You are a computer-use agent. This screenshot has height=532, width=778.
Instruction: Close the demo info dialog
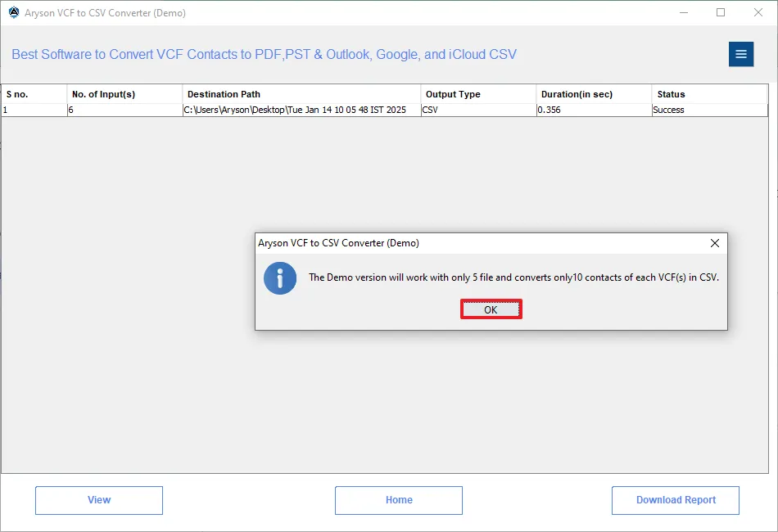pyautogui.click(x=714, y=243)
